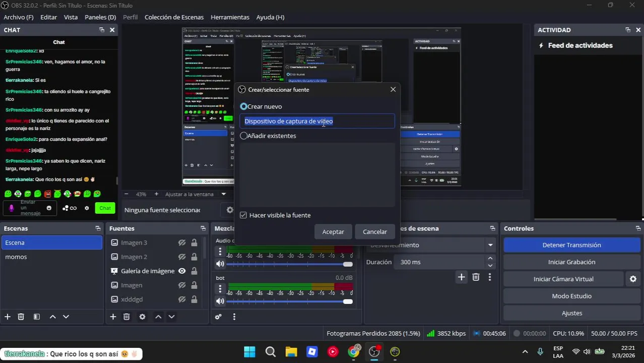Add a new scene with the Escenas plus icon
The width and height of the screenshot is (644, 363).
8,317
